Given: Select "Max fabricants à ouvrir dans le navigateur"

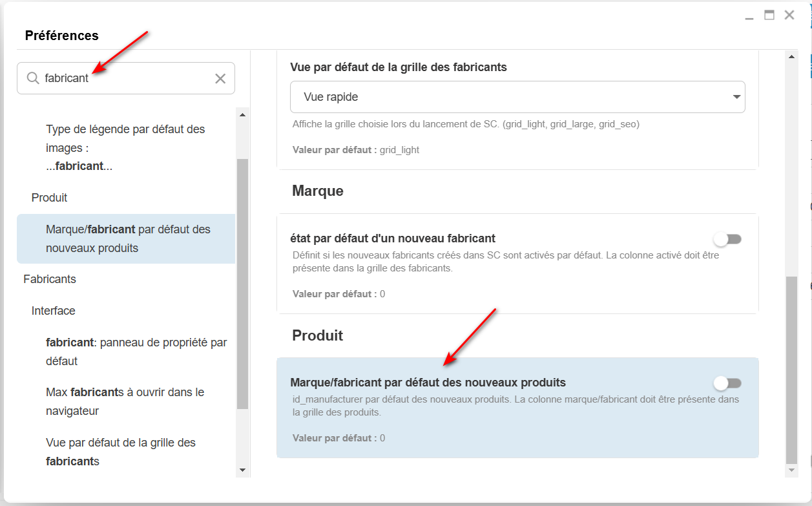Looking at the screenshot, I should click(125, 401).
